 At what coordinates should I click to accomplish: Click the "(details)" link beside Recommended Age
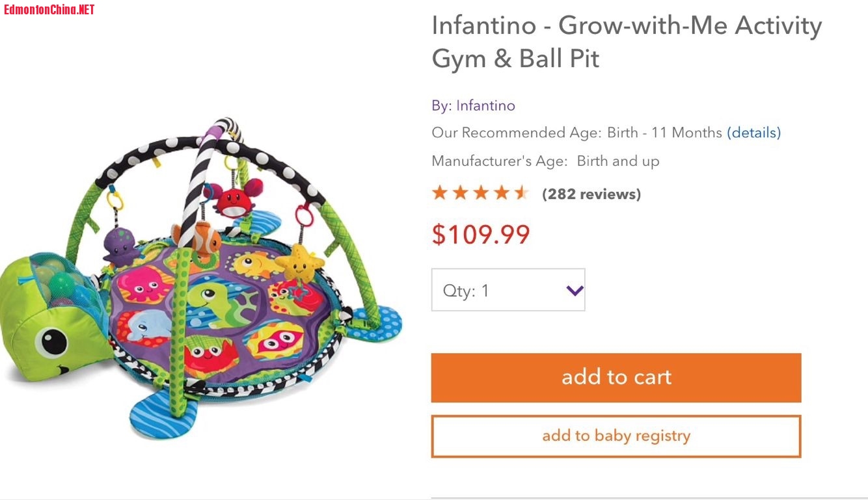pos(753,133)
